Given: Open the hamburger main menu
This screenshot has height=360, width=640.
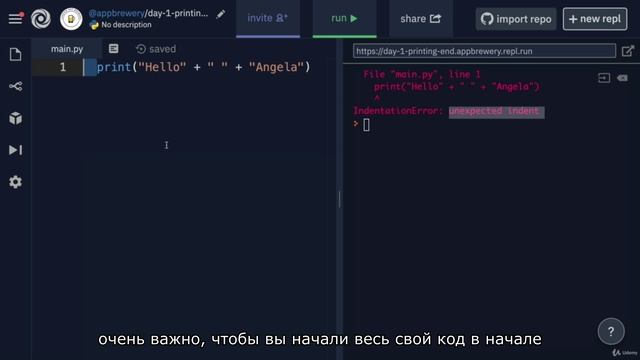Looking at the screenshot, I should tap(16, 18).
